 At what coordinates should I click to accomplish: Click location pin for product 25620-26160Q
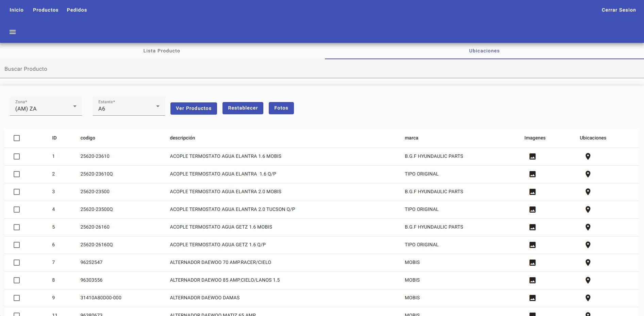[x=588, y=245]
